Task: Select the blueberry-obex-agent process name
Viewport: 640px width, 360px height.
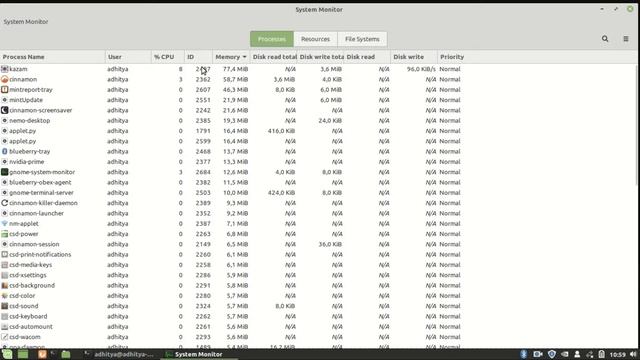Action: click(x=40, y=182)
